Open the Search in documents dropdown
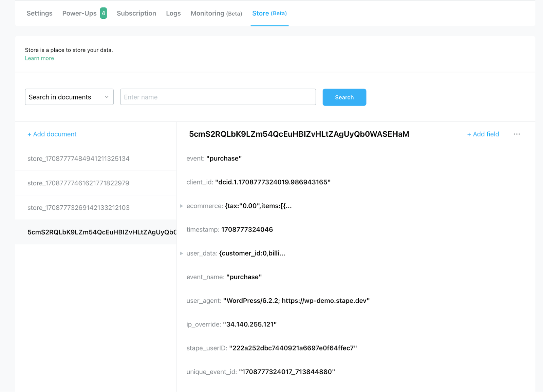 69,97
